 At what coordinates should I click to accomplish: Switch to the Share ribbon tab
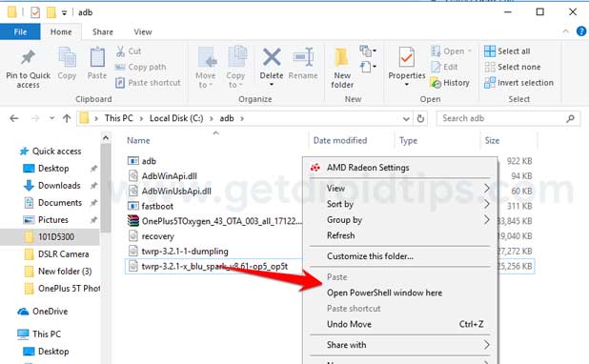tap(103, 32)
